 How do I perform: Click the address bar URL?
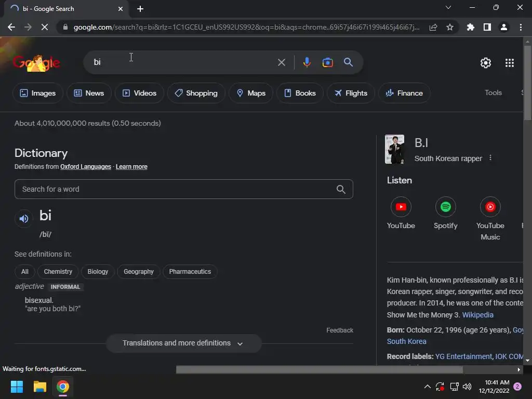pyautogui.click(x=246, y=27)
